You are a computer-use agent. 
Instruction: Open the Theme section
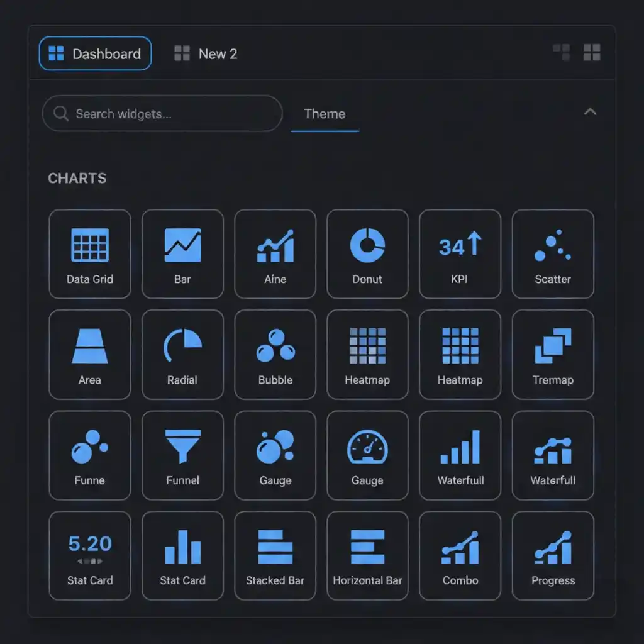(325, 114)
